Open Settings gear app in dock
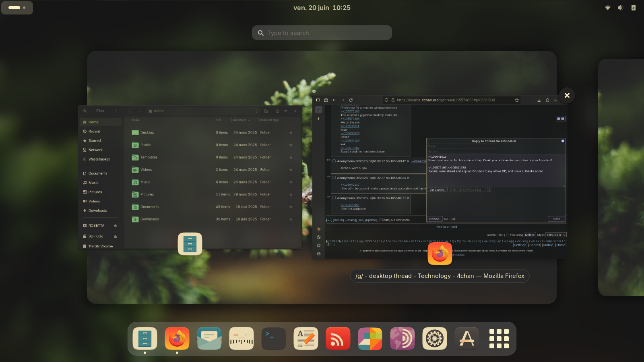Screen dimensions: 644x362 coord(435,338)
